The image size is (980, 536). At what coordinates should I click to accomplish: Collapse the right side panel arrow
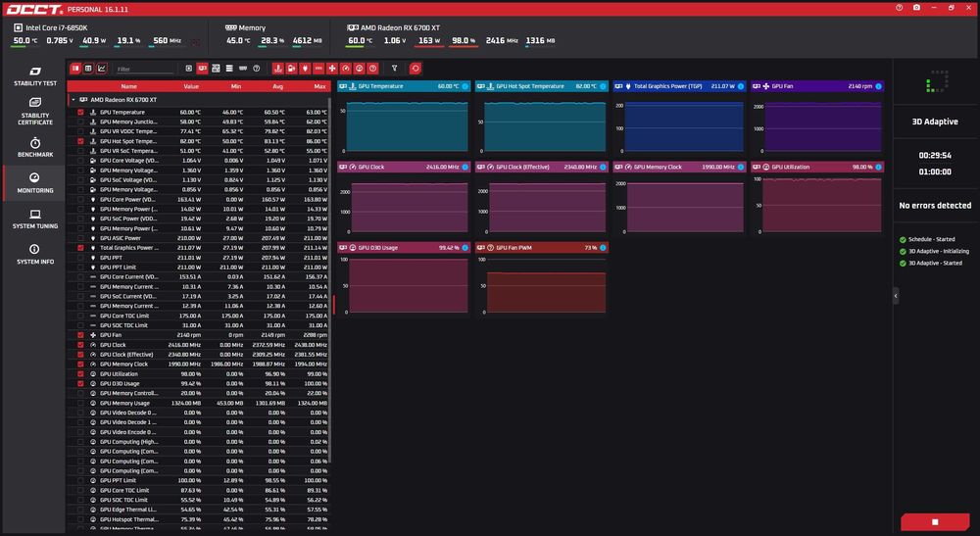pyautogui.click(x=896, y=296)
